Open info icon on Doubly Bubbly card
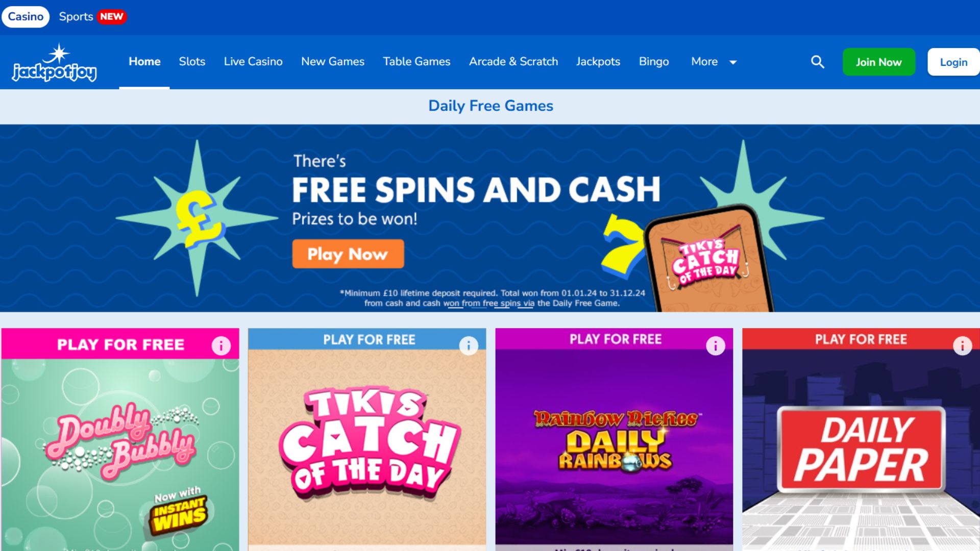Image resolution: width=980 pixels, height=551 pixels. tap(221, 346)
